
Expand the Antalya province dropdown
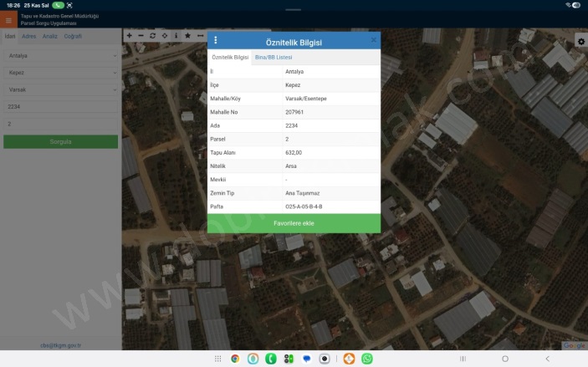tap(60, 56)
